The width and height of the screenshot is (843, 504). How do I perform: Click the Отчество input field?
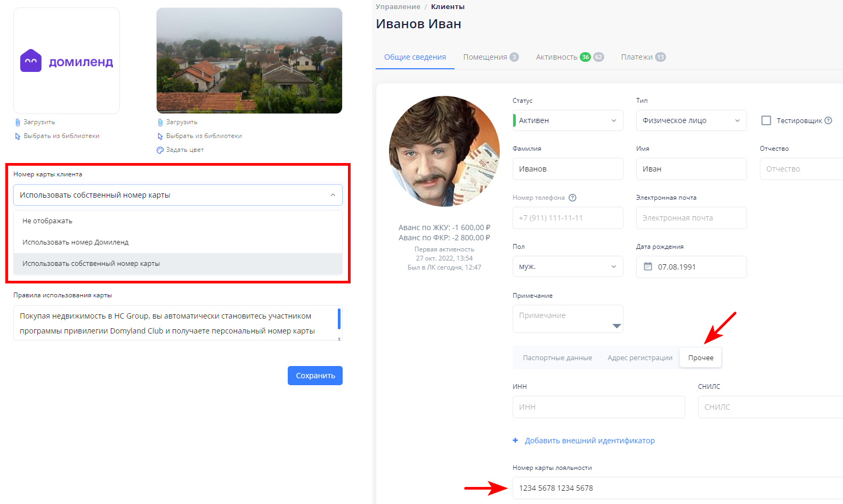[801, 169]
